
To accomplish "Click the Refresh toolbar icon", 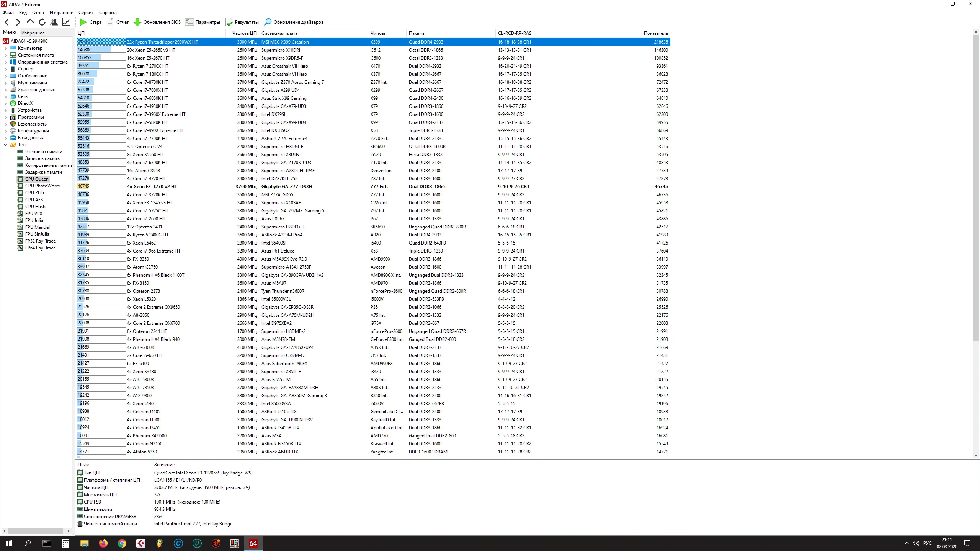I will tap(42, 22).
